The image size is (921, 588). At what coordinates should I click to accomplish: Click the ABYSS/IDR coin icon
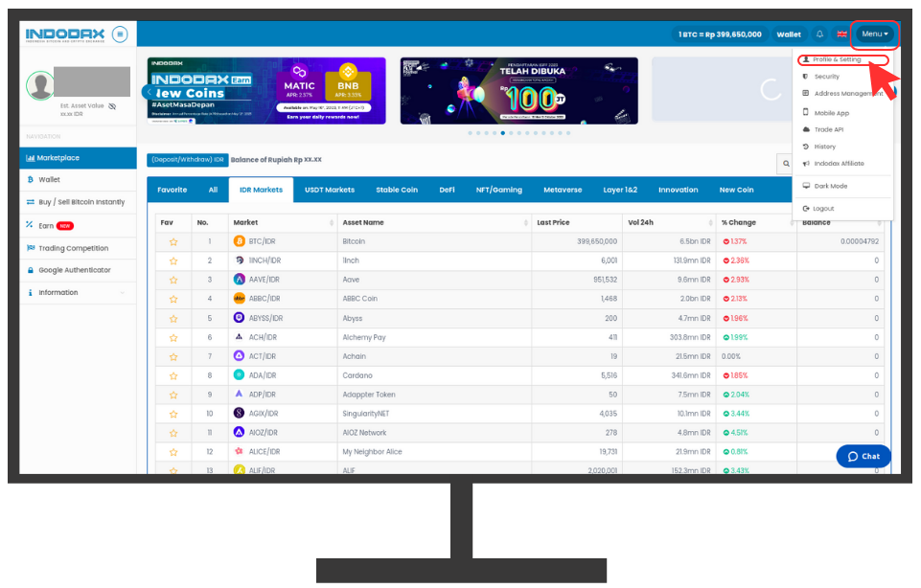coord(239,318)
